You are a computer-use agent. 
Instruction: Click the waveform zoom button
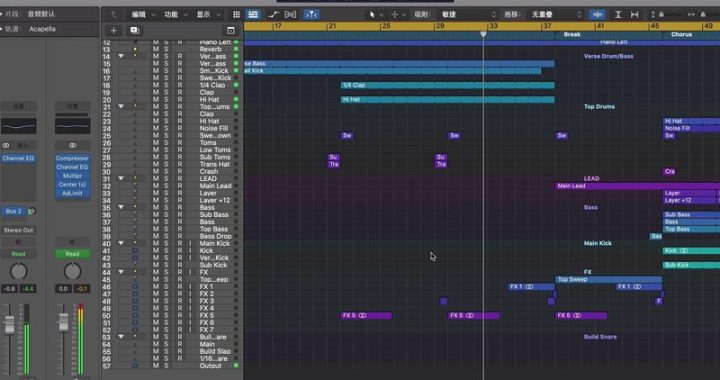(597, 15)
